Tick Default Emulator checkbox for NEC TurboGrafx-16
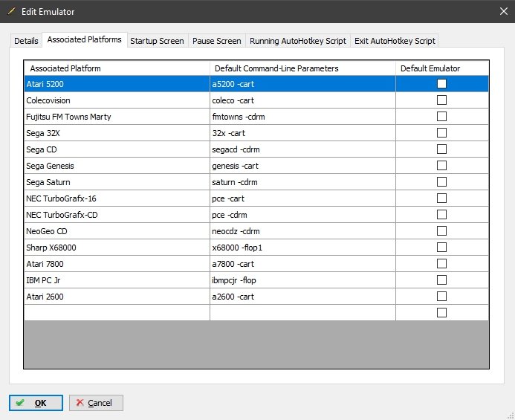This screenshot has height=420, width=515. pos(441,198)
